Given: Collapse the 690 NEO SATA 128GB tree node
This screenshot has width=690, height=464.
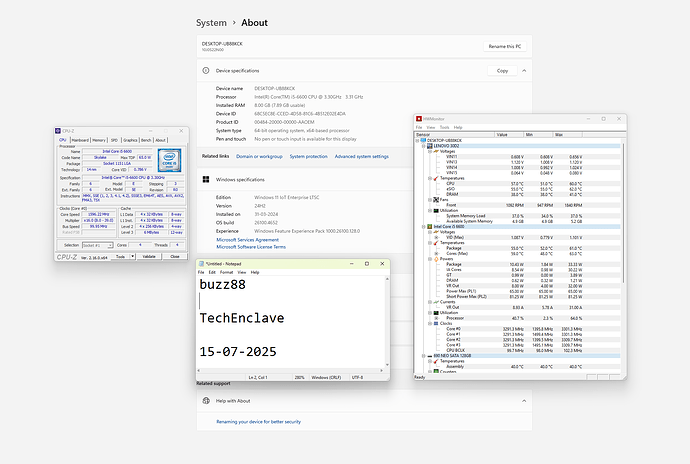Looking at the screenshot, I should pos(424,356).
